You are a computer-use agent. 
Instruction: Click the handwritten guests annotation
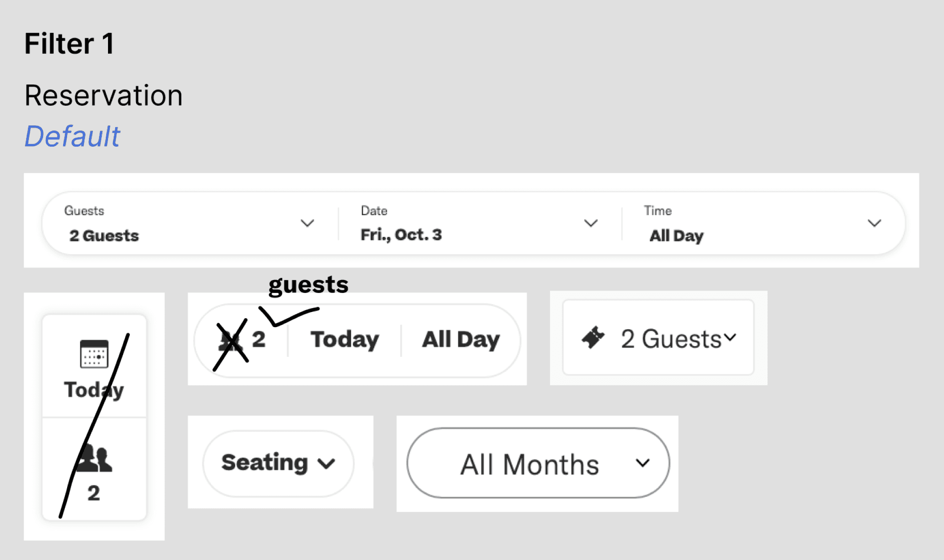tap(308, 285)
